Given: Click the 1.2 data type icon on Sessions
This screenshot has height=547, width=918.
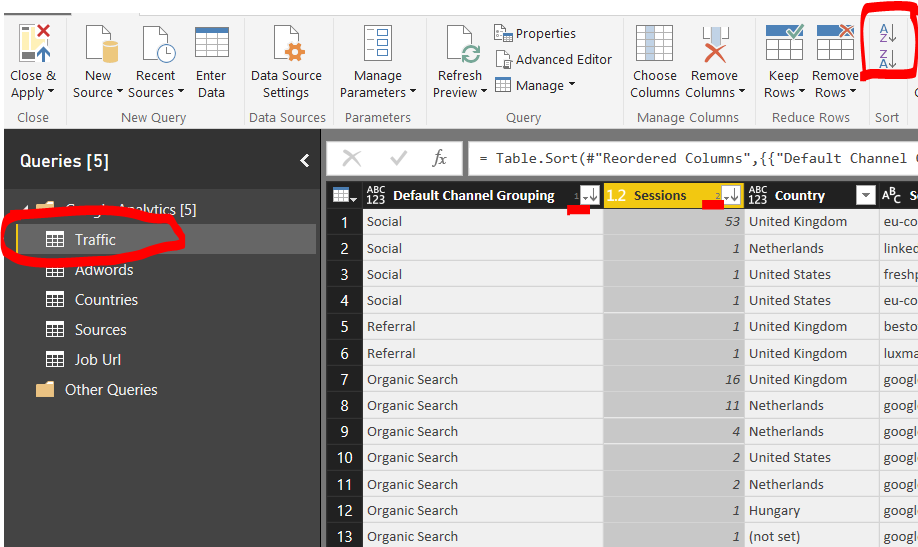Looking at the screenshot, I should pyautogui.click(x=616, y=196).
